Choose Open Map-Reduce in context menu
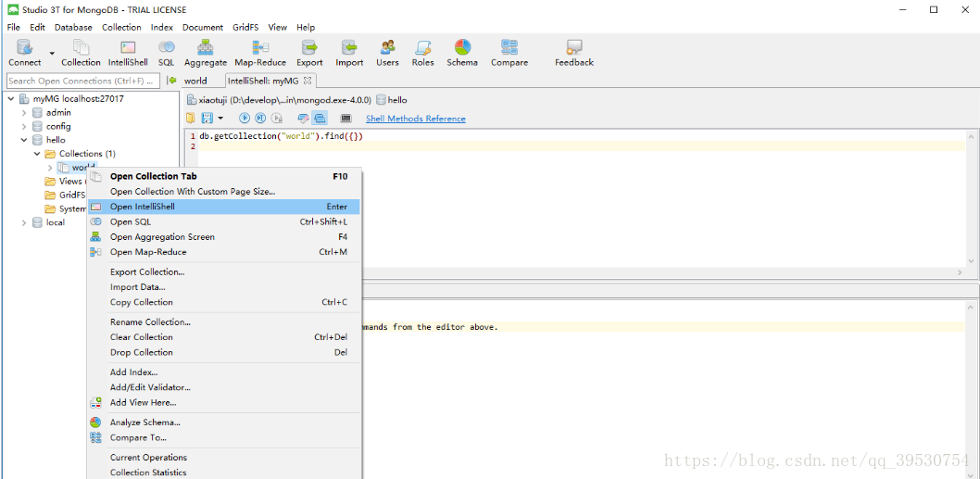Screen dimensions: 980x479 224,252
